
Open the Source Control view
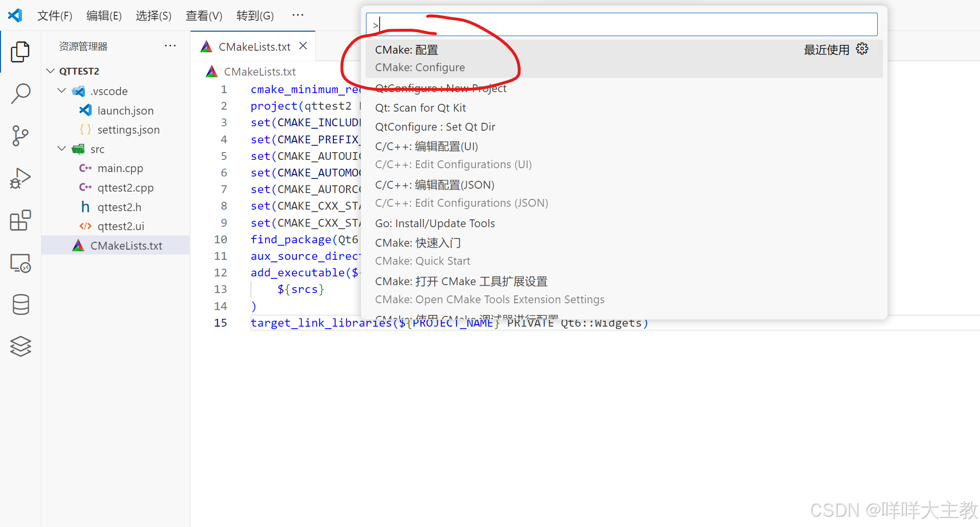pos(20,136)
